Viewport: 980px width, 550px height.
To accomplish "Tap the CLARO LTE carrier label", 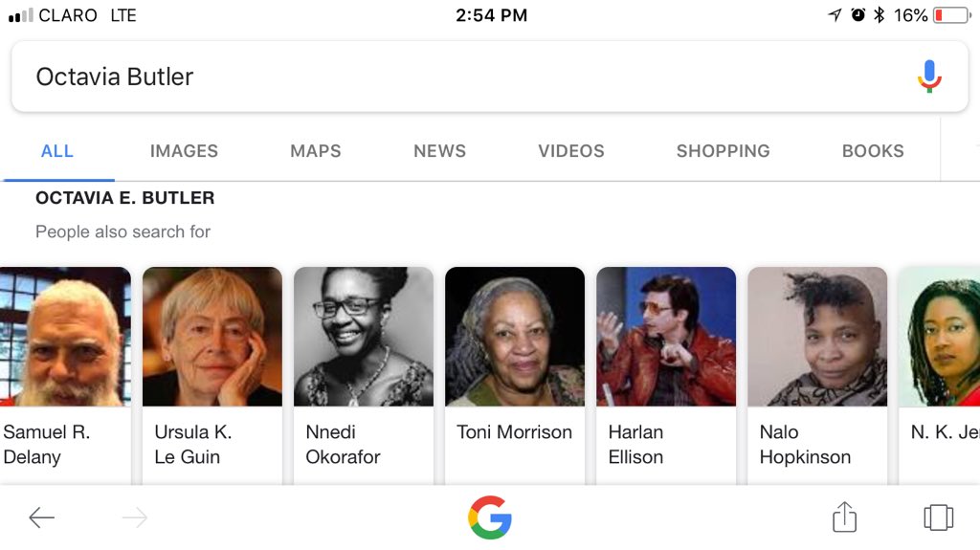I will [x=87, y=15].
